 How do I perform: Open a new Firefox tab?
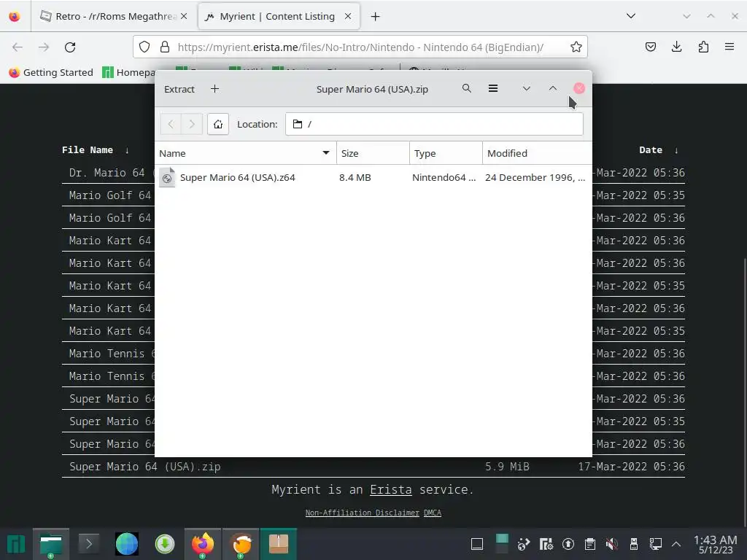pyautogui.click(x=376, y=16)
